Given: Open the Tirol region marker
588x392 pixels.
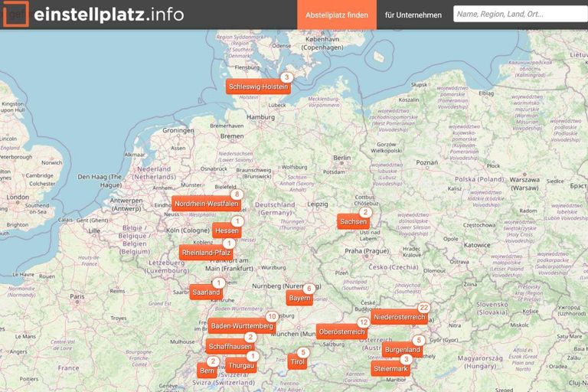Looking at the screenshot, I should click(x=297, y=362).
